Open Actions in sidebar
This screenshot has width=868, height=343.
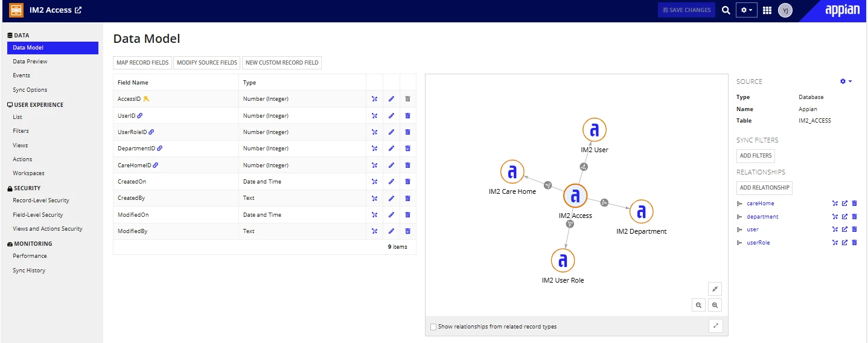[22, 159]
